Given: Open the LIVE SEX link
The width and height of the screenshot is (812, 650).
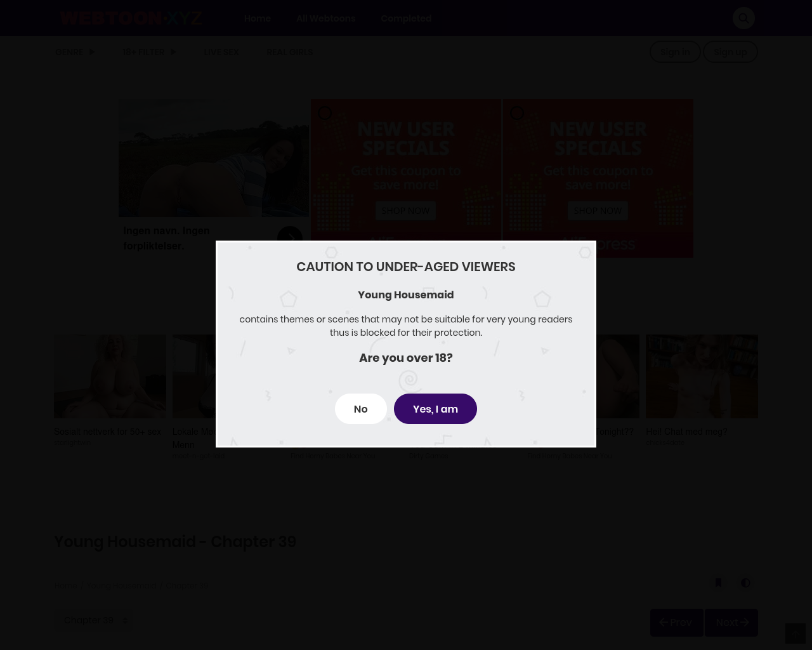Looking at the screenshot, I should [x=221, y=52].
